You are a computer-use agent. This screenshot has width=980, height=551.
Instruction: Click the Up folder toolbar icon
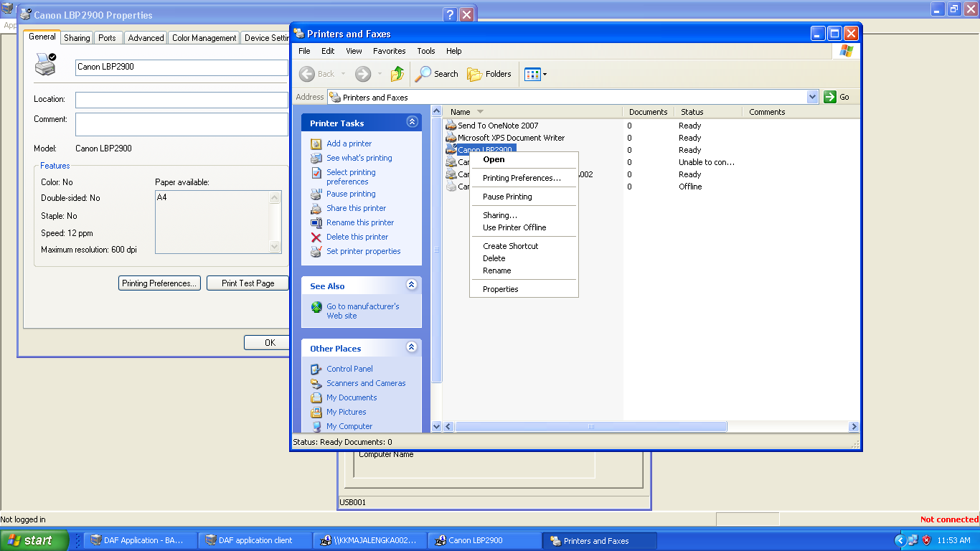pyautogui.click(x=397, y=74)
